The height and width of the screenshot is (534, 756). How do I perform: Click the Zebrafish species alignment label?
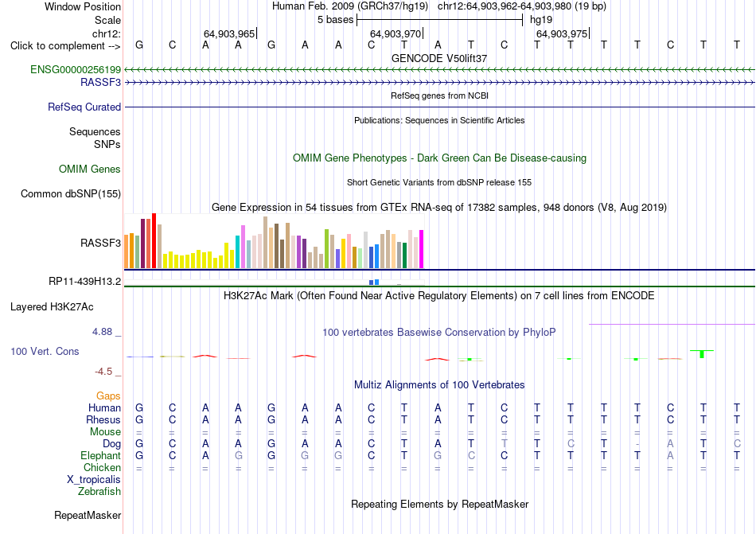tap(99, 492)
